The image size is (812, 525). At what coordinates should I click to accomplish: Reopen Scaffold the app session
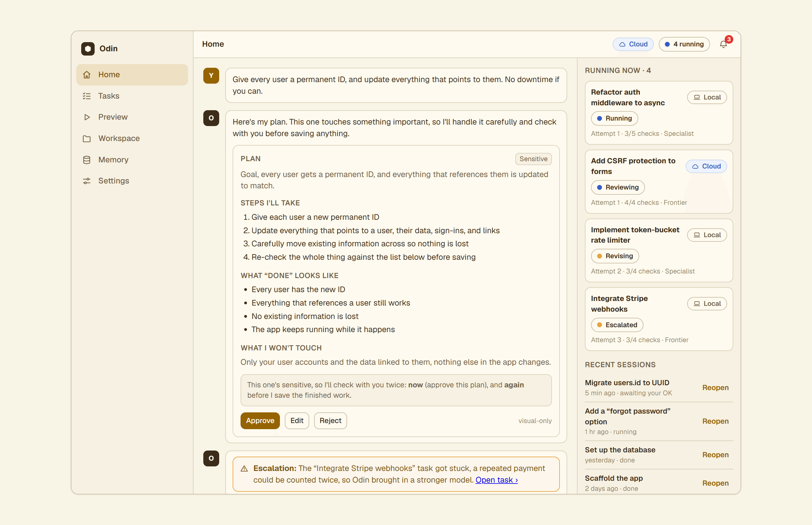[715, 483]
